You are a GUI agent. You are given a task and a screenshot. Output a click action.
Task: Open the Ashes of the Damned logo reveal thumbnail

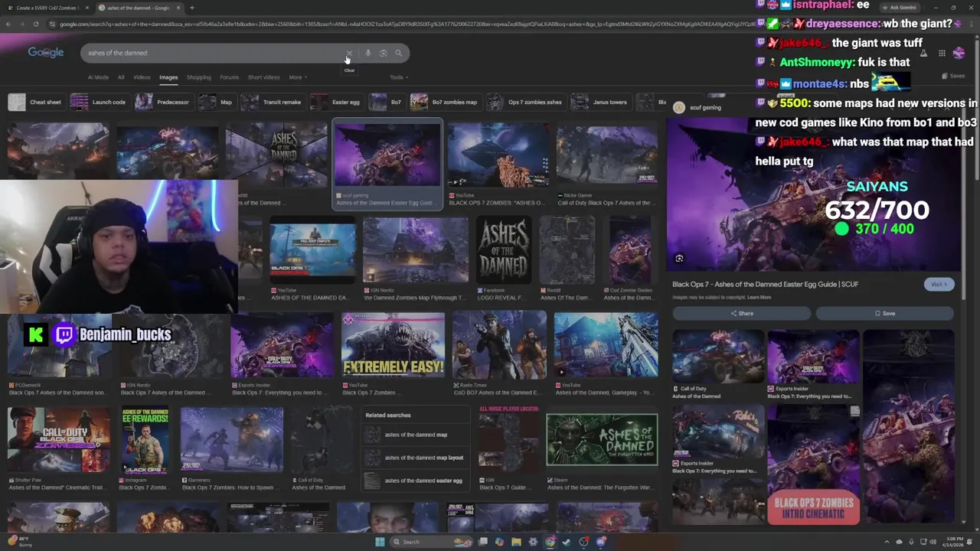coord(503,249)
